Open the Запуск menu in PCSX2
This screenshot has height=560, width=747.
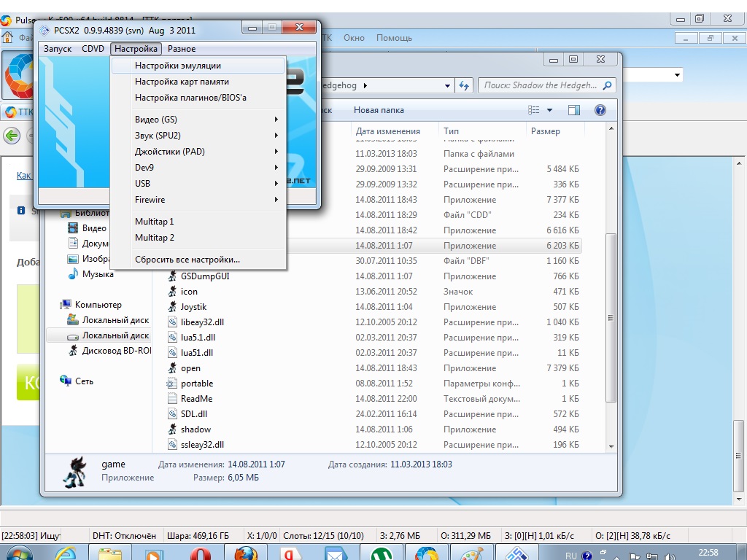(57, 49)
